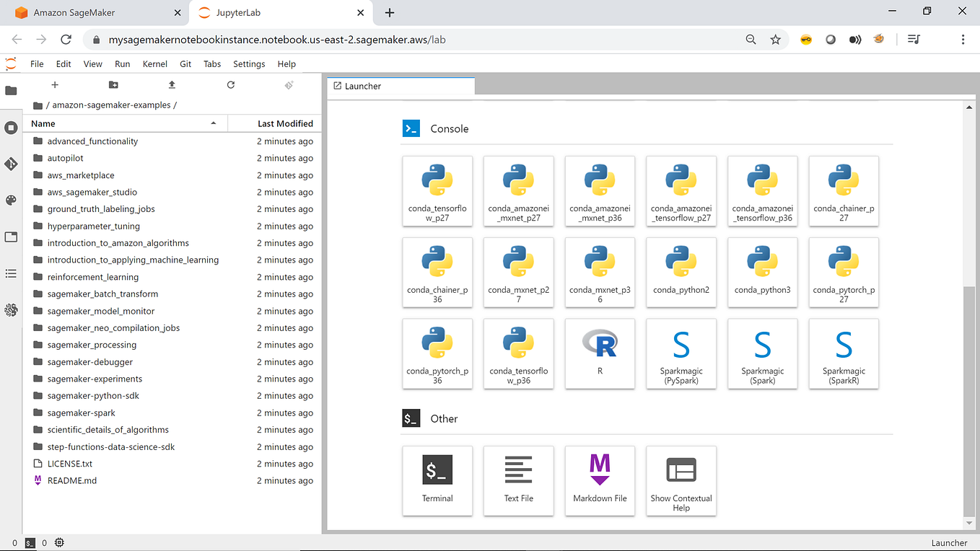Launch a new Terminal from the launcher
This screenshot has height=551, width=980.
[x=437, y=481]
